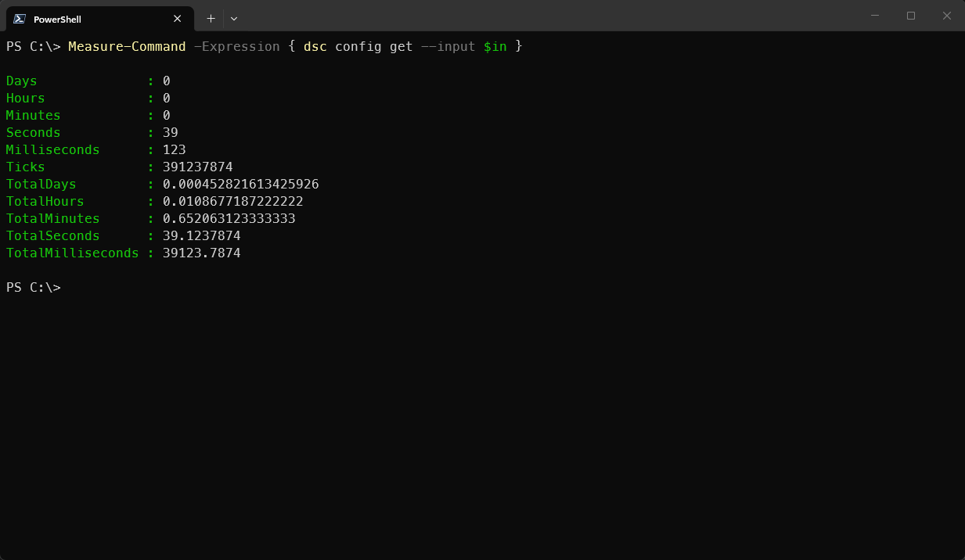Click the Ticks value 391237874

click(198, 167)
